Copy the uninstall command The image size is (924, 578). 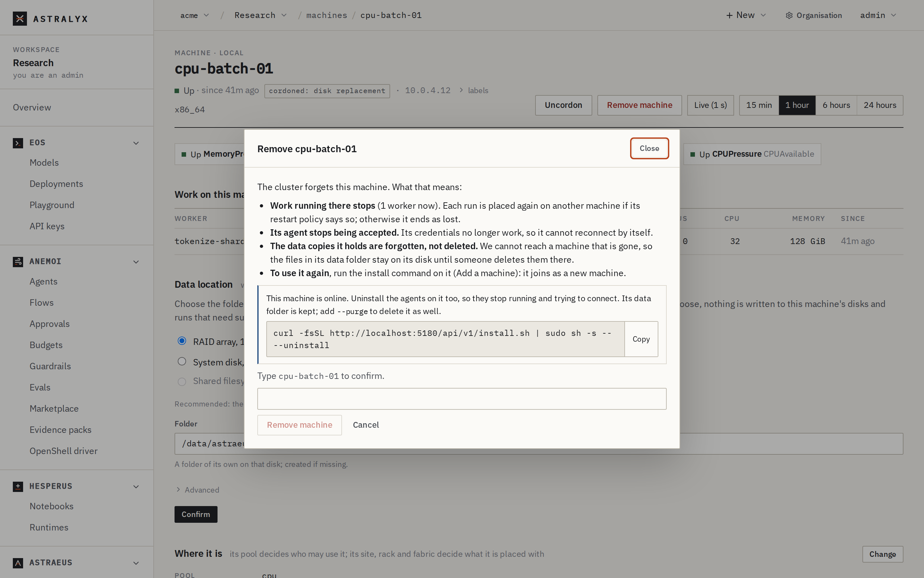click(x=641, y=339)
